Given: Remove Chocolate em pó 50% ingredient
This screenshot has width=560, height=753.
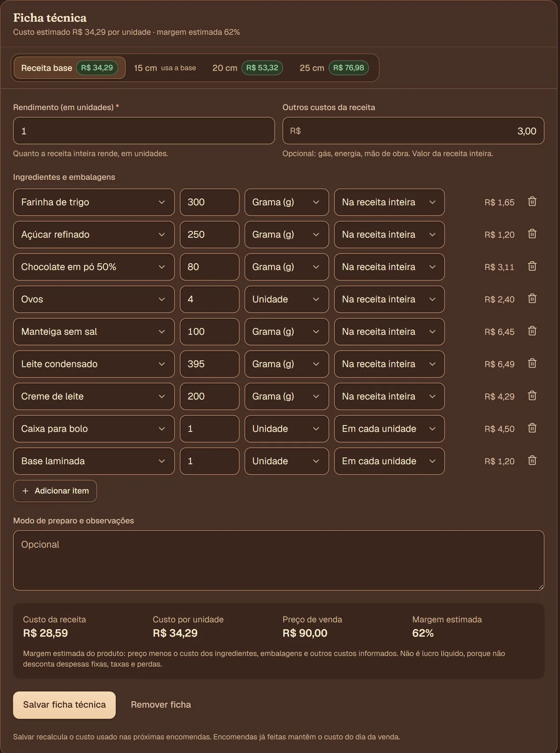Looking at the screenshot, I should coord(532,266).
